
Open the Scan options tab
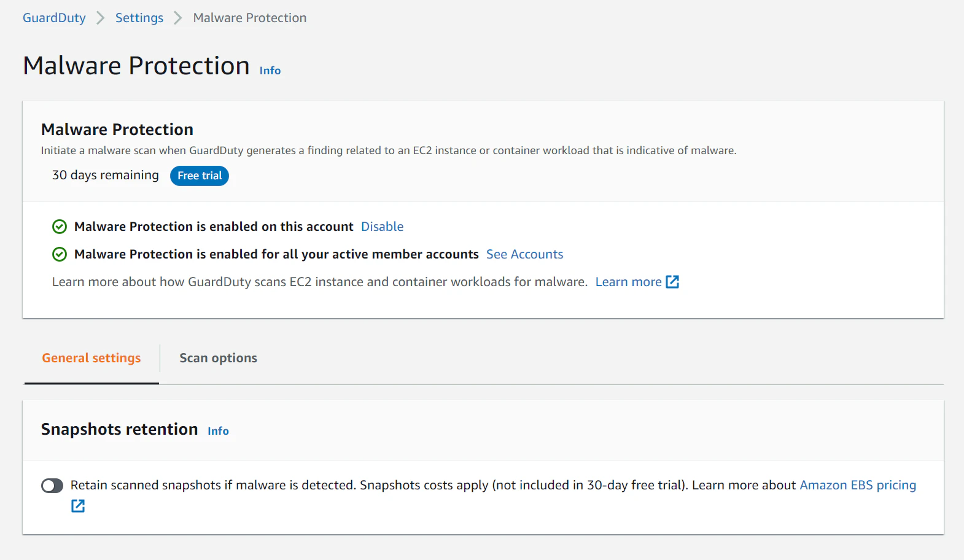click(x=218, y=358)
